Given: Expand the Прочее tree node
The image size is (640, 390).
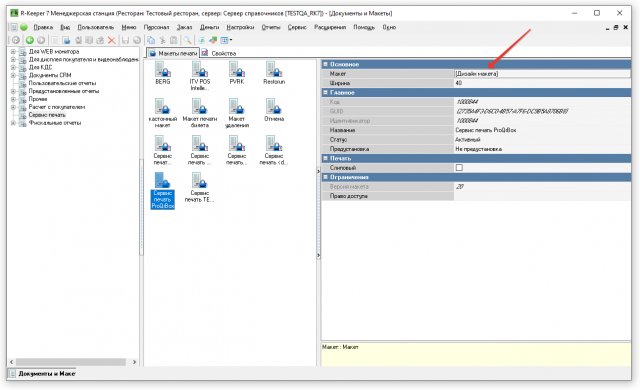Looking at the screenshot, I should [x=13, y=99].
